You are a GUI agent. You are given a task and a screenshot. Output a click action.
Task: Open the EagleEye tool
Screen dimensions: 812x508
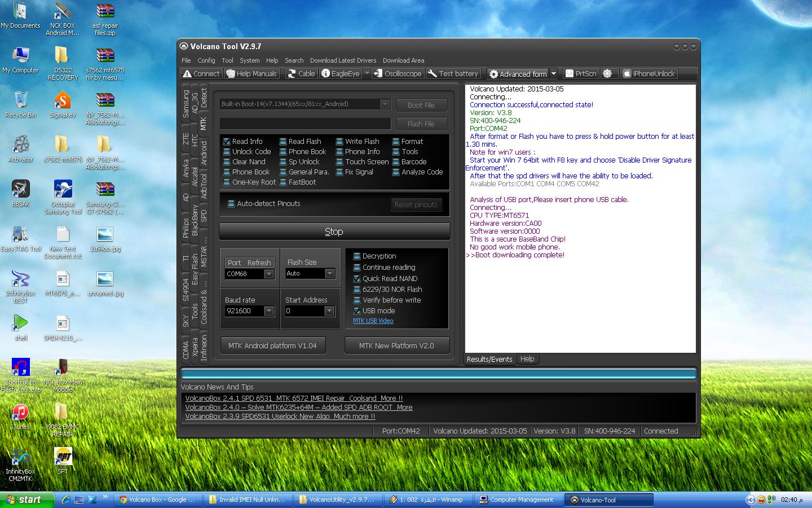coord(341,73)
